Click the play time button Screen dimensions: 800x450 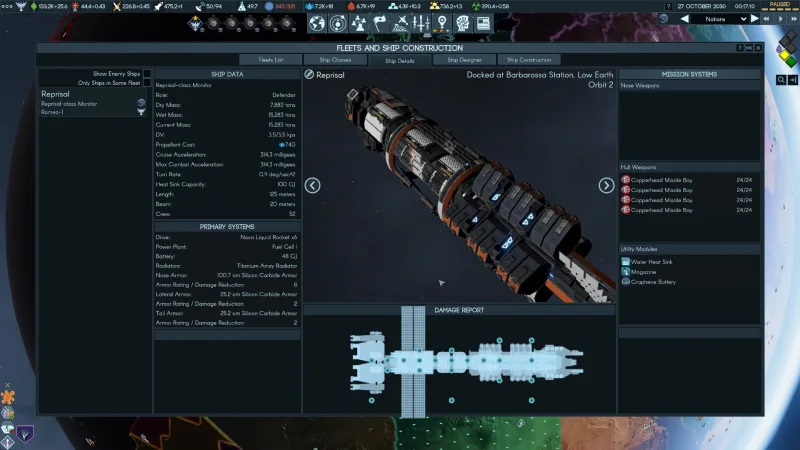(780, 19)
